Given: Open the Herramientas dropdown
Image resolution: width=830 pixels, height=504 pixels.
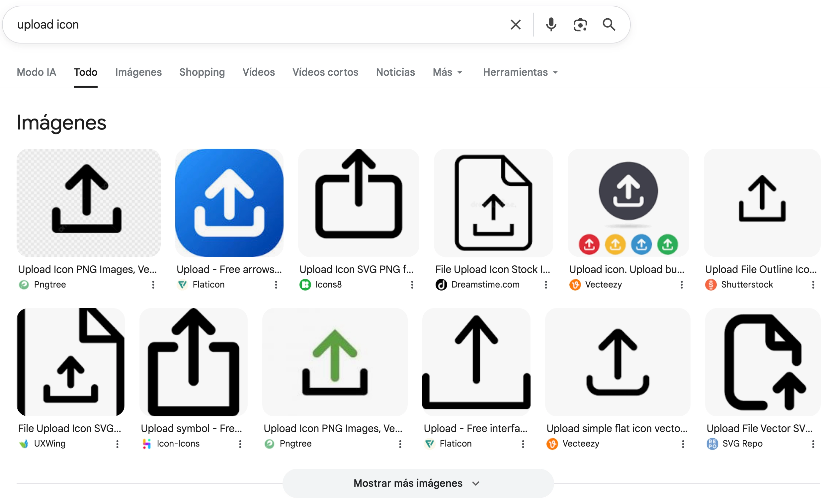Looking at the screenshot, I should 520,72.
